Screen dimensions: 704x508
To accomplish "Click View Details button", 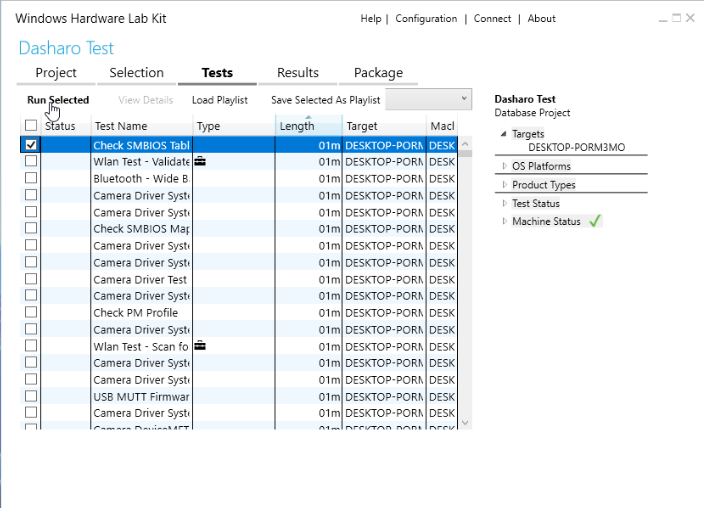I will pos(145,100).
